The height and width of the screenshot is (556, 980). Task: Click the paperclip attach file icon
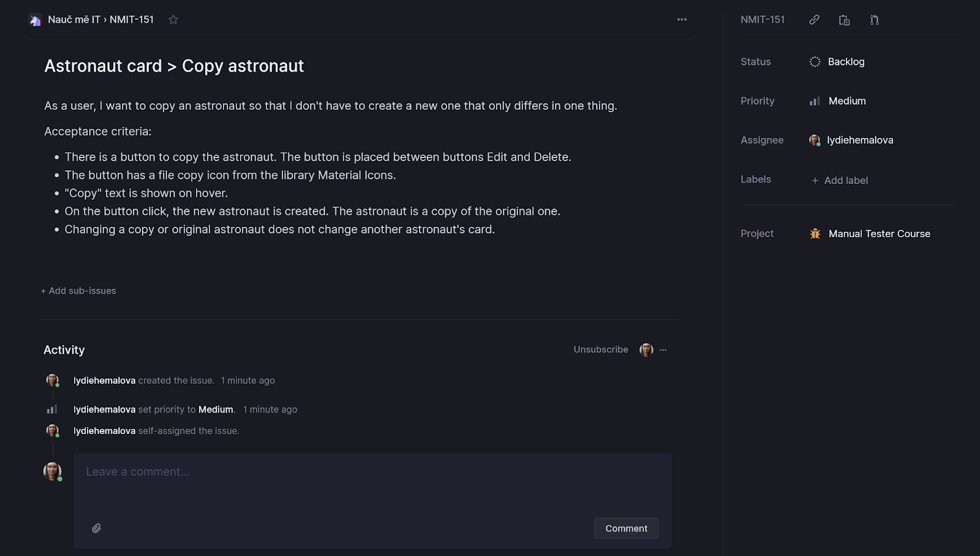[x=97, y=528]
